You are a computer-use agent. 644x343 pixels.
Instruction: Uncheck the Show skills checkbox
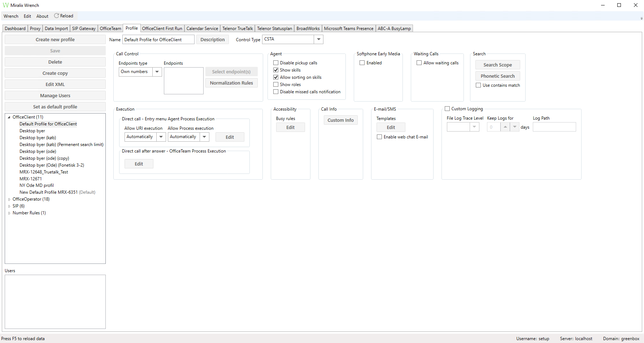pyautogui.click(x=276, y=70)
